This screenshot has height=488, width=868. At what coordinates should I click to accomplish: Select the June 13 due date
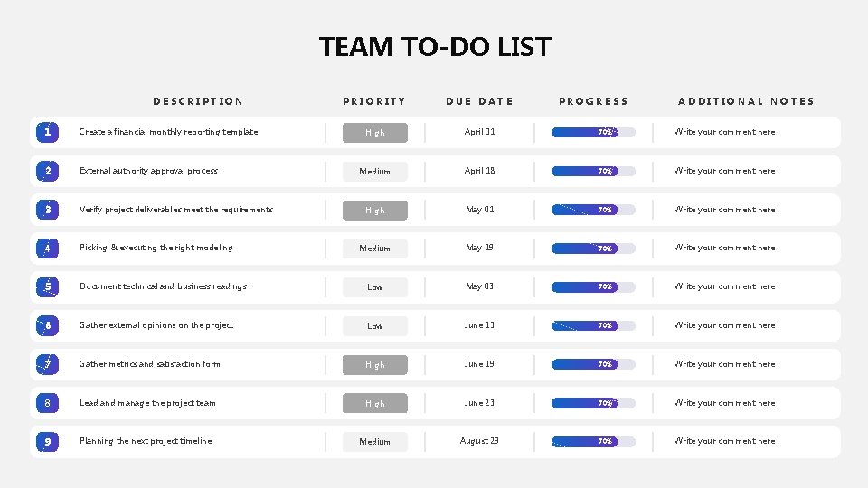pyautogui.click(x=479, y=325)
